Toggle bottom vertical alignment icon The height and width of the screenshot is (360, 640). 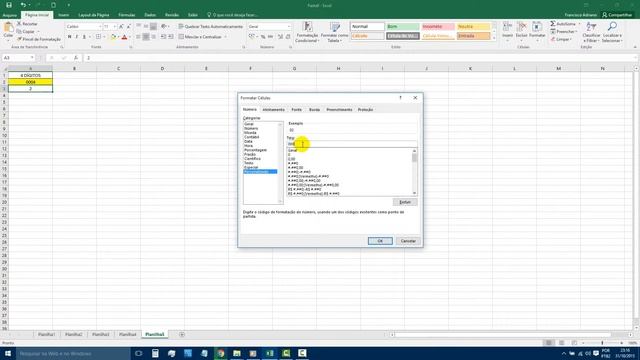tap(153, 27)
